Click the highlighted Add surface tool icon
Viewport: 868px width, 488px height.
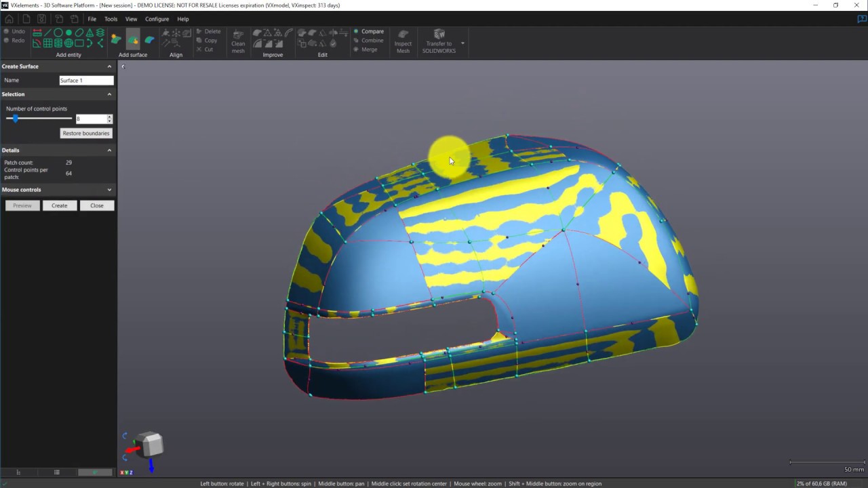pyautogui.click(x=133, y=39)
